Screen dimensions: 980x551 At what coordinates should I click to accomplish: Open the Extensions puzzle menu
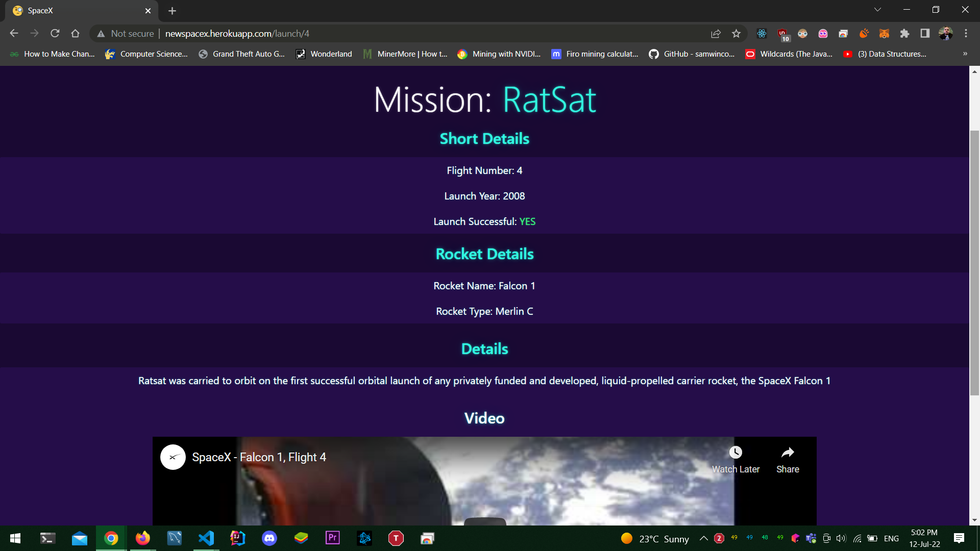pos(904,34)
